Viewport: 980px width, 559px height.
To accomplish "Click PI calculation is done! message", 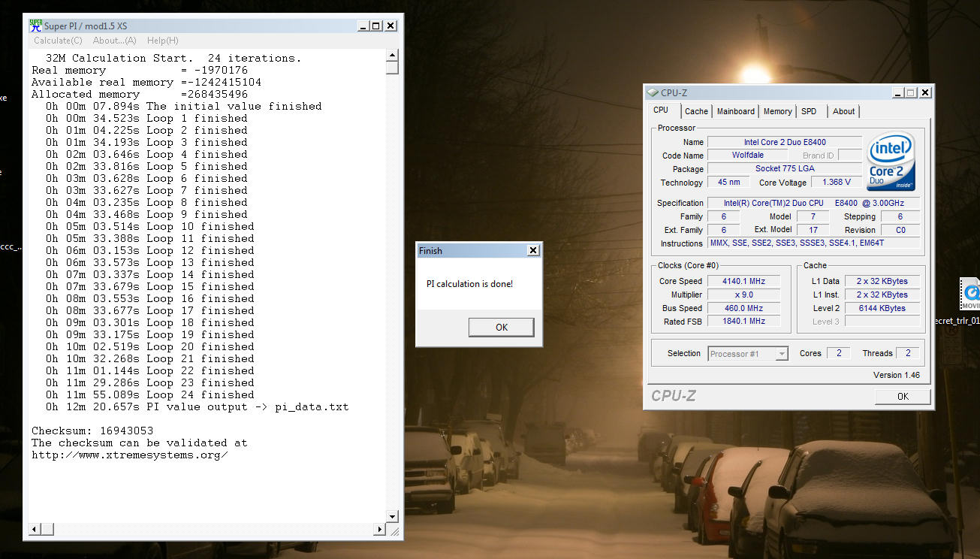I will click(x=469, y=284).
